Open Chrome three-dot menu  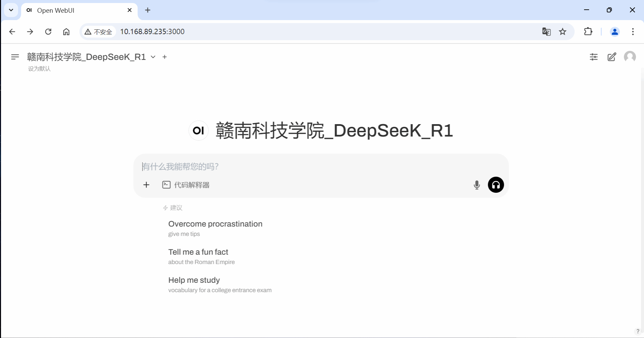633,31
